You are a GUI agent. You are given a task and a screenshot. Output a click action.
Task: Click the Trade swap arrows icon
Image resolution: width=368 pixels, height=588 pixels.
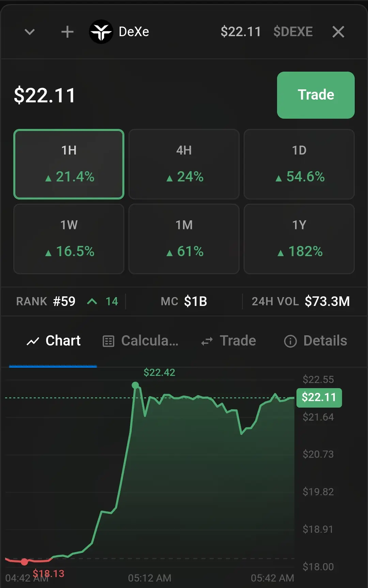(x=207, y=341)
